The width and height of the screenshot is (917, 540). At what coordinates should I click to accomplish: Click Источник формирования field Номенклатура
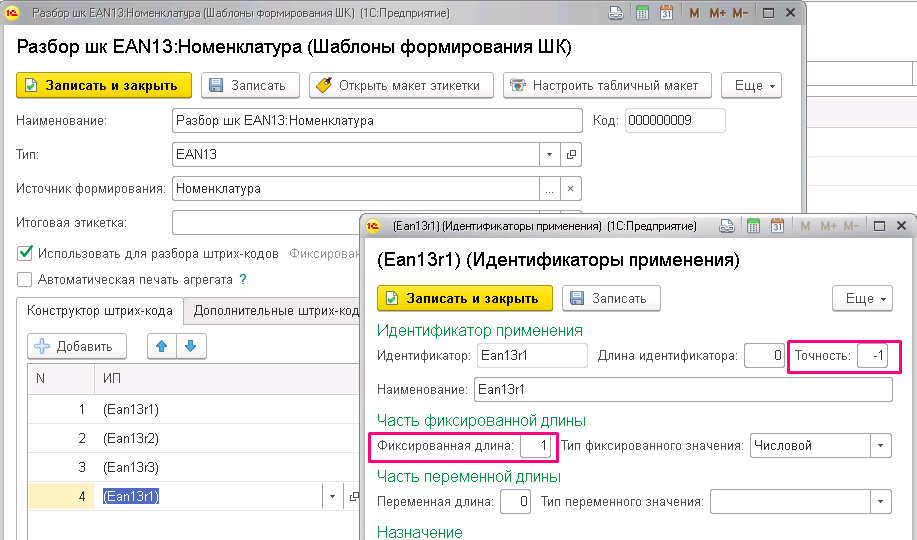coord(356,188)
